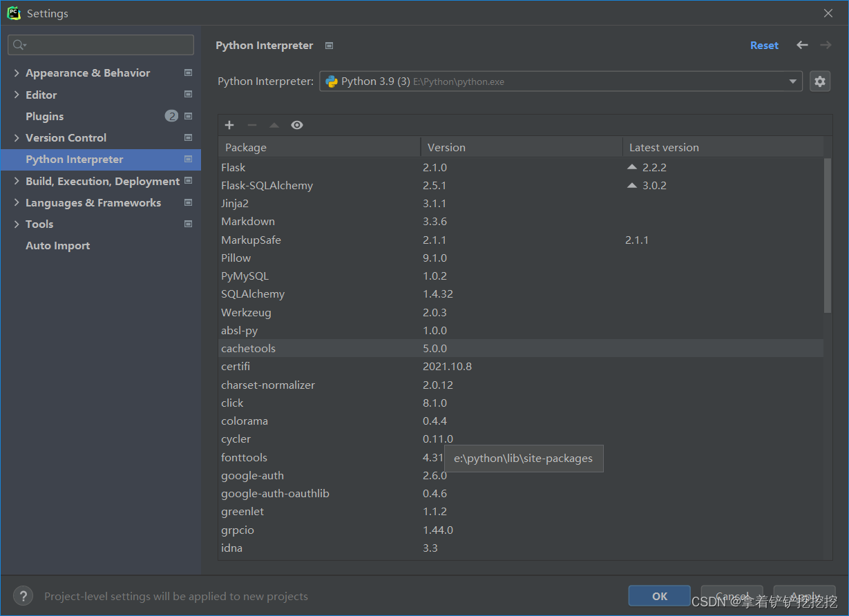Select Plugins in the settings tree
This screenshot has height=616, width=849.
pyautogui.click(x=100, y=116)
